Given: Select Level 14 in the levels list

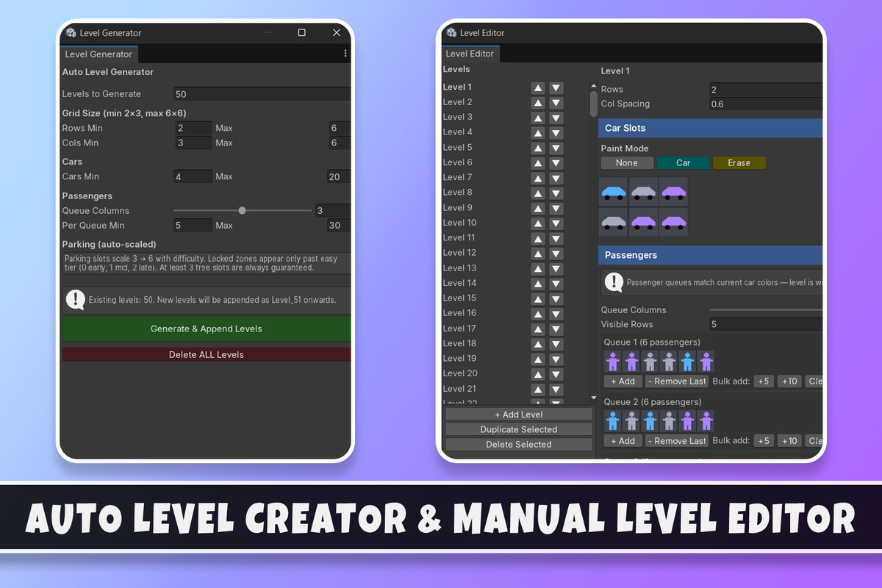Looking at the screenshot, I should coord(459,283).
